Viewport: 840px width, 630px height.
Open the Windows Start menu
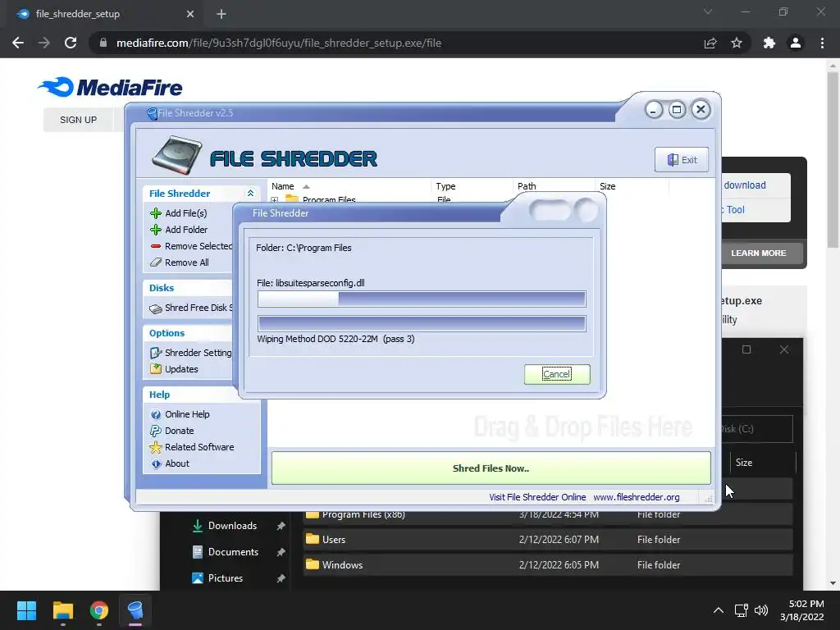click(26, 610)
